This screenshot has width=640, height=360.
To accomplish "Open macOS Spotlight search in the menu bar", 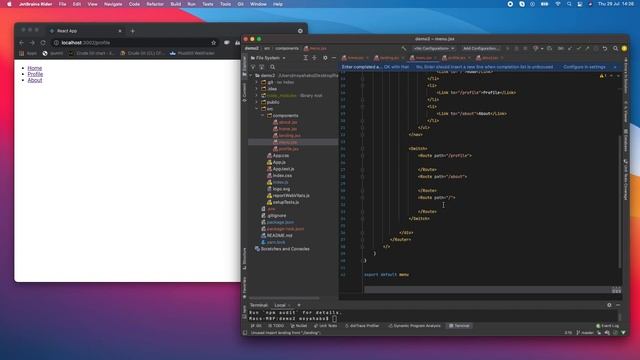I will [569, 4].
